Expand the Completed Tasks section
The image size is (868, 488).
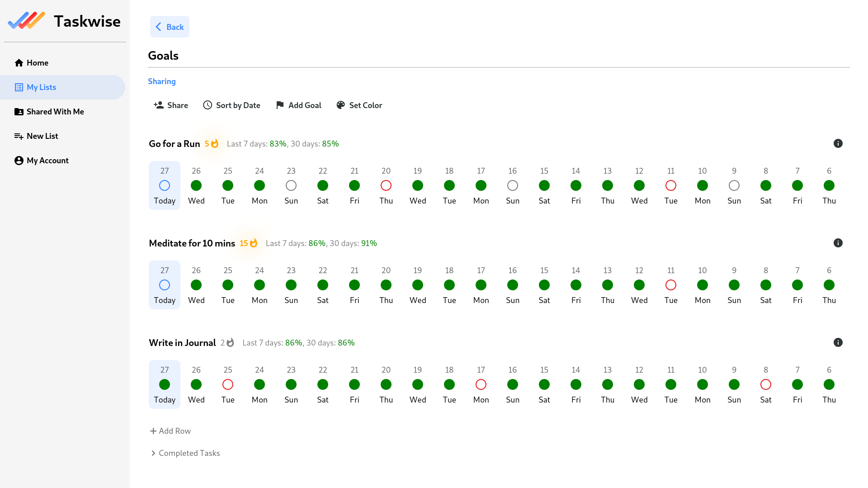click(x=185, y=453)
